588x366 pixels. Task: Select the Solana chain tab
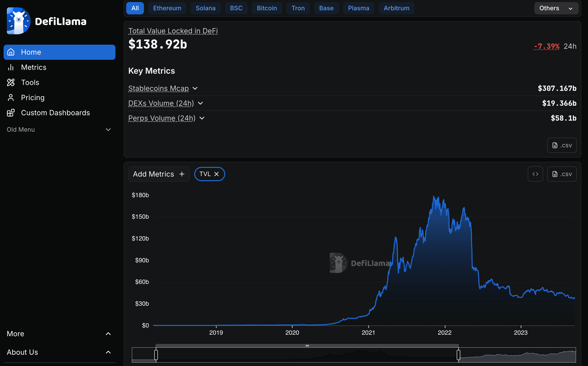(x=205, y=8)
